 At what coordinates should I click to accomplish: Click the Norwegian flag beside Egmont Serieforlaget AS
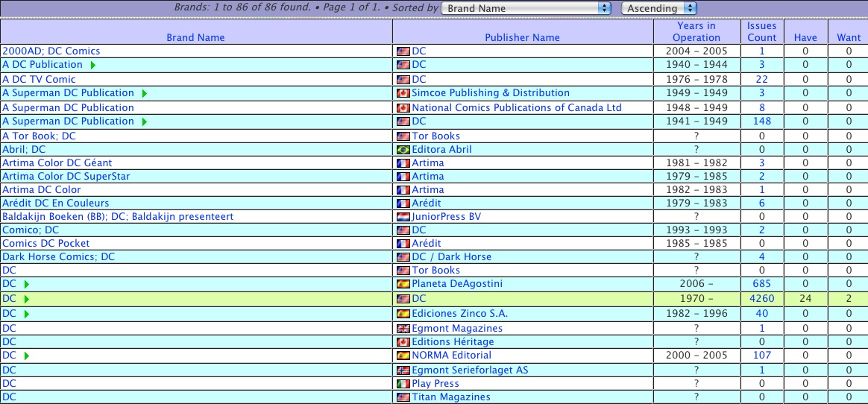403,370
